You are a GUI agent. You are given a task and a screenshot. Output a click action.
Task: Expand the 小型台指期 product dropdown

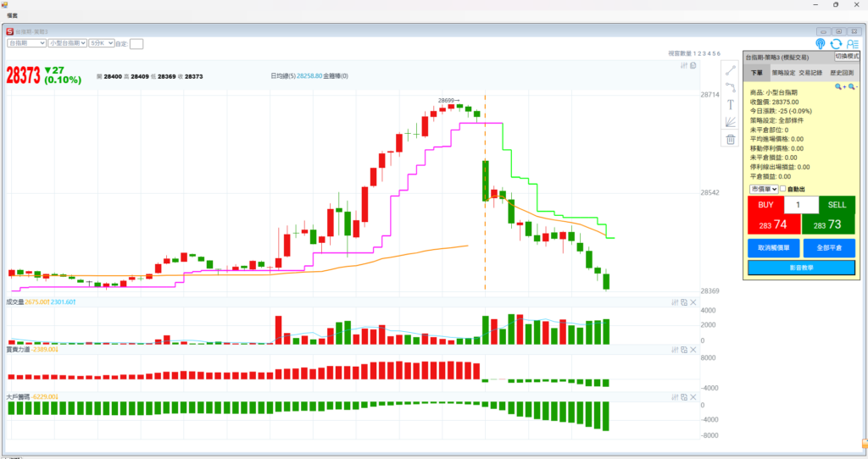point(68,42)
